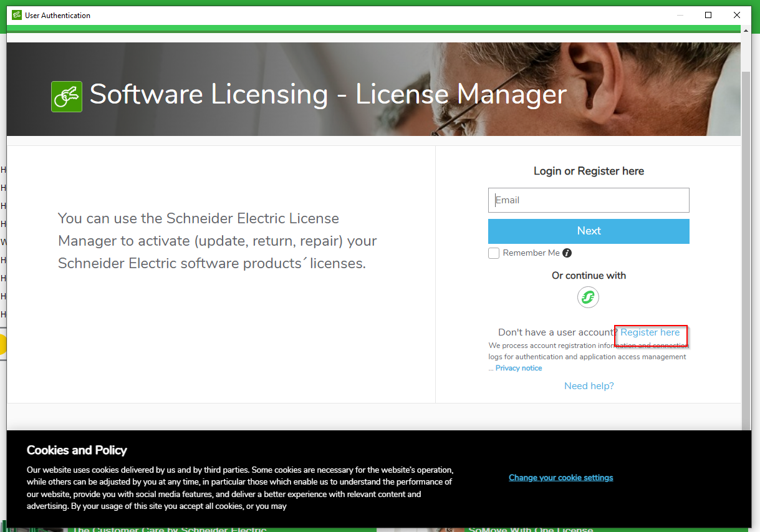Image resolution: width=760 pixels, height=532 pixels.
Task: Close the User Authentication window
Action: (737, 15)
